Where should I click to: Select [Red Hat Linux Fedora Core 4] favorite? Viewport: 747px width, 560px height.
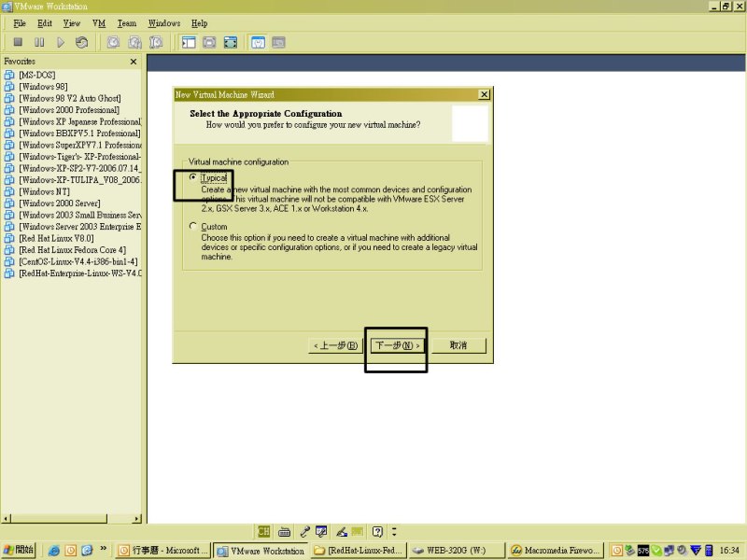[72, 250]
